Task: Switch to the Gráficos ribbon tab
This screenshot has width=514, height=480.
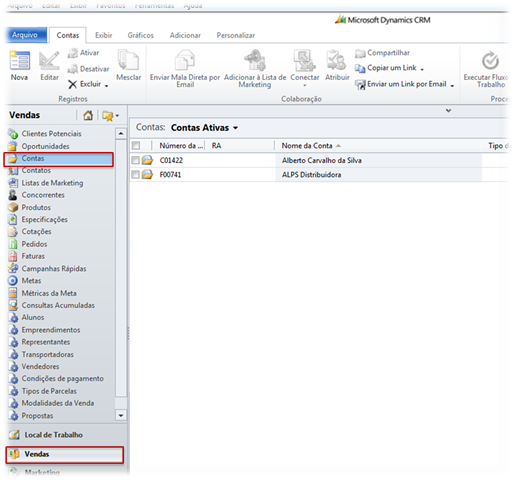Action: tap(140, 35)
